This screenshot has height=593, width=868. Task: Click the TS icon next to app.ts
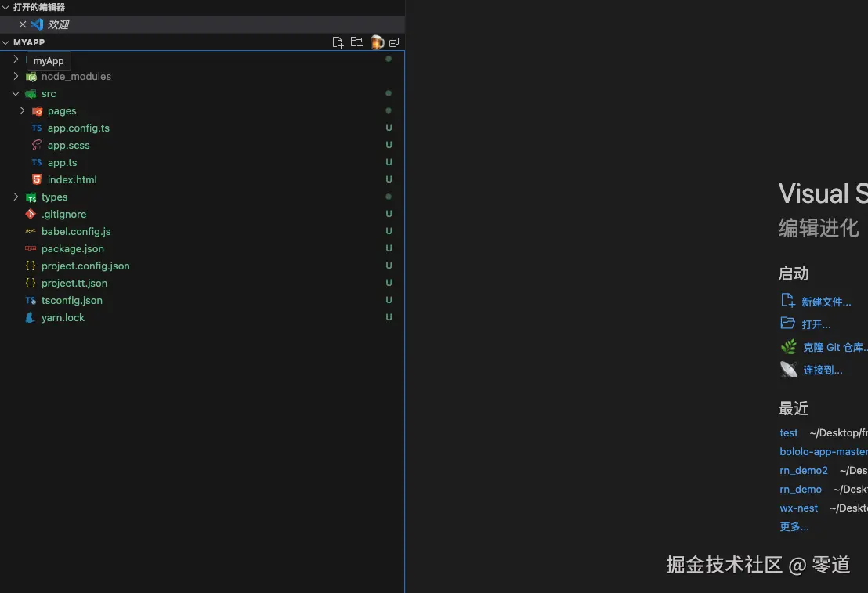coord(37,162)
